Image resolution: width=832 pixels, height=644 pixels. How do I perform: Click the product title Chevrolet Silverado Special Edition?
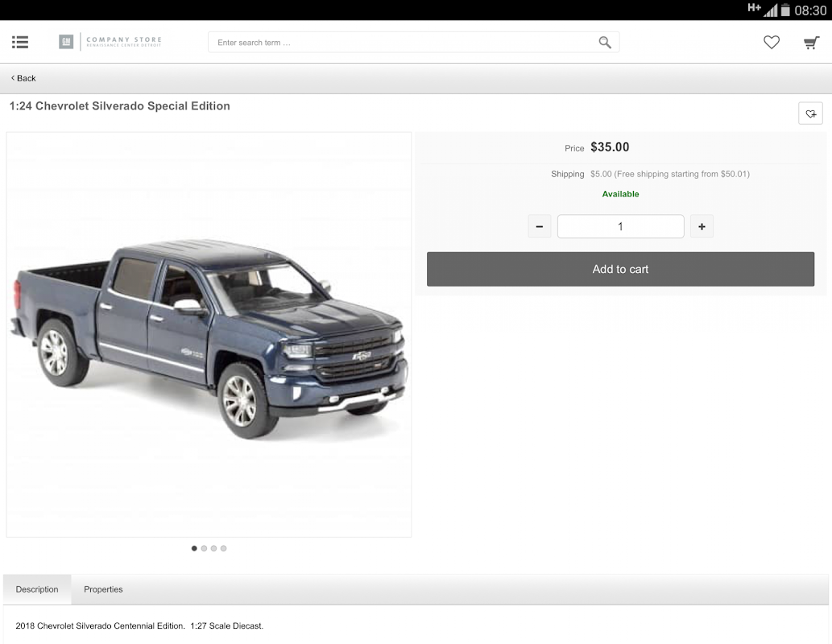point(120,106)
